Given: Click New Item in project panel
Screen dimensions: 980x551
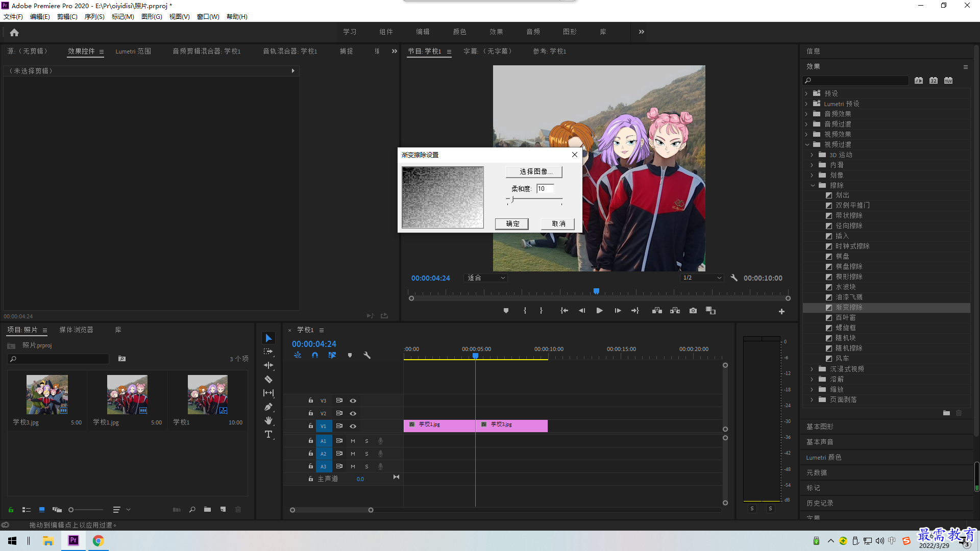Looking at the screenshot, I should pos(223,509).
